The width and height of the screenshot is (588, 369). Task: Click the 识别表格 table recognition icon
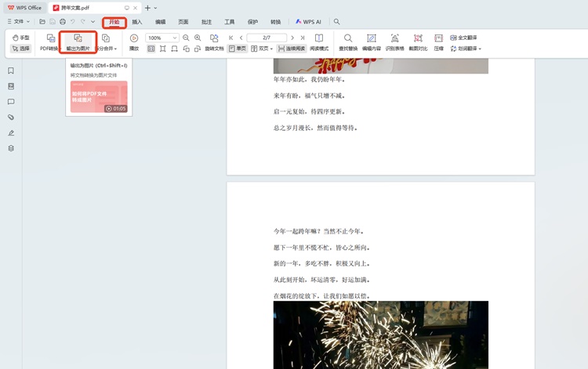(394, 42)
